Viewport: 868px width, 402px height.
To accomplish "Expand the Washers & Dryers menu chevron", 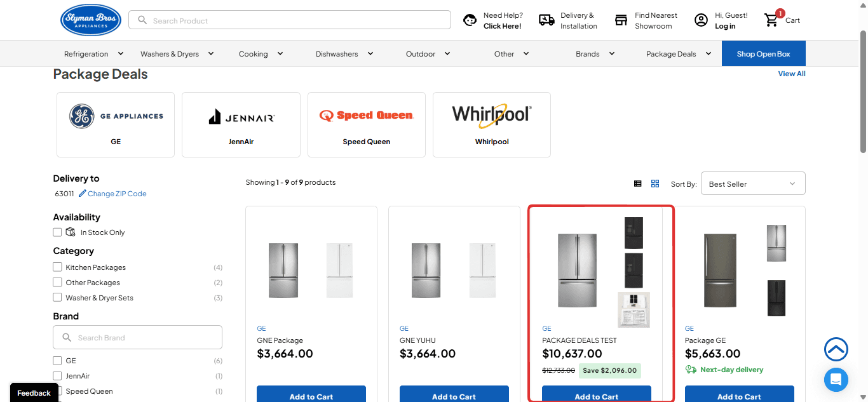I will click(x=211, y=54).
